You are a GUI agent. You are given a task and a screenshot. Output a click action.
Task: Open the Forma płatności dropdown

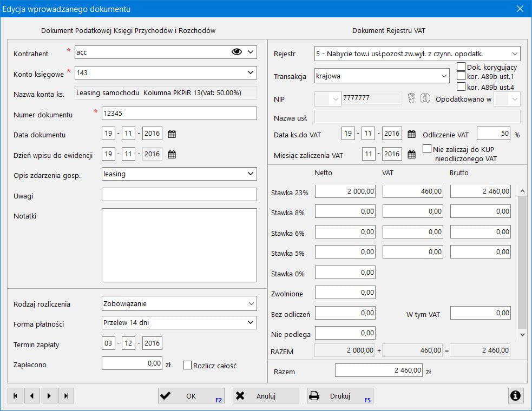point(251,323)
